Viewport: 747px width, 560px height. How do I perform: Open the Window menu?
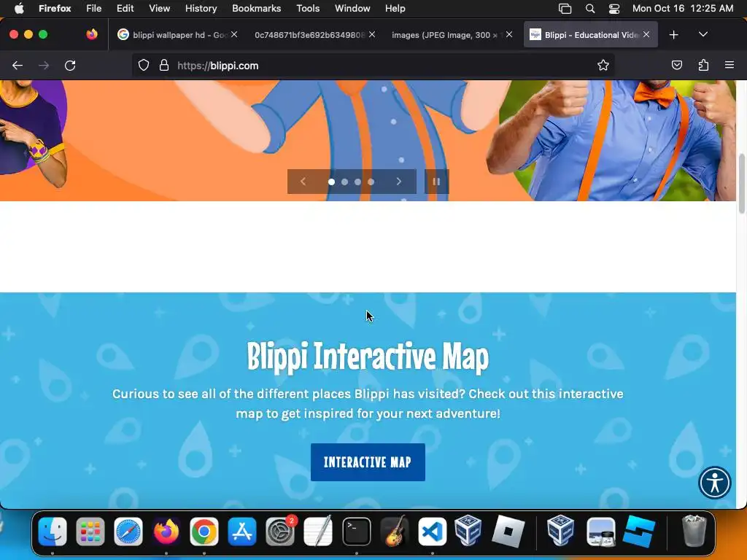[x=352, y=8]
